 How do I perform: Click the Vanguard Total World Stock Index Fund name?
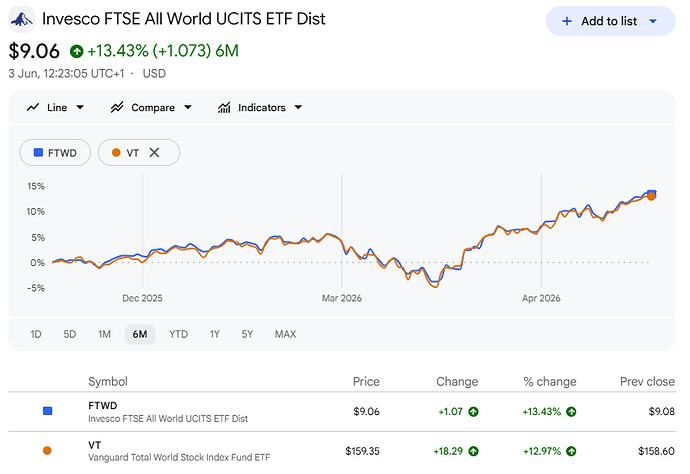(179, 458)
